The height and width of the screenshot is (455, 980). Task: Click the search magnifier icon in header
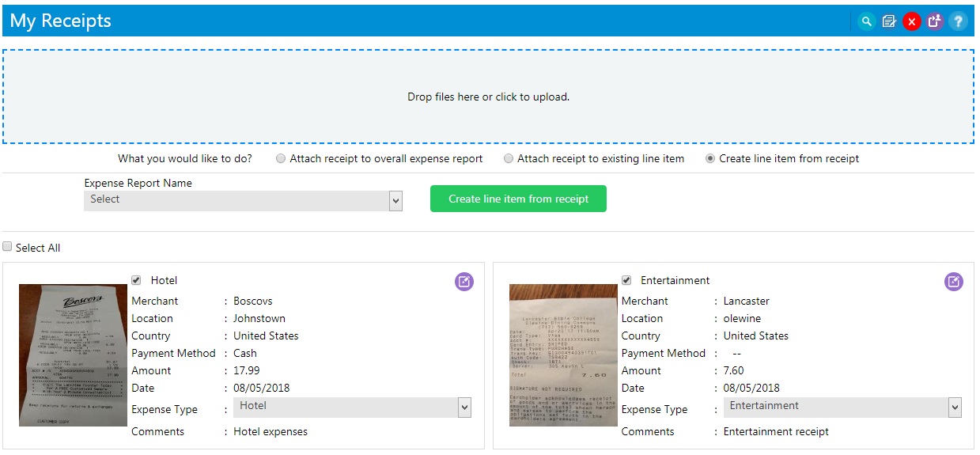tap(867, 21)
